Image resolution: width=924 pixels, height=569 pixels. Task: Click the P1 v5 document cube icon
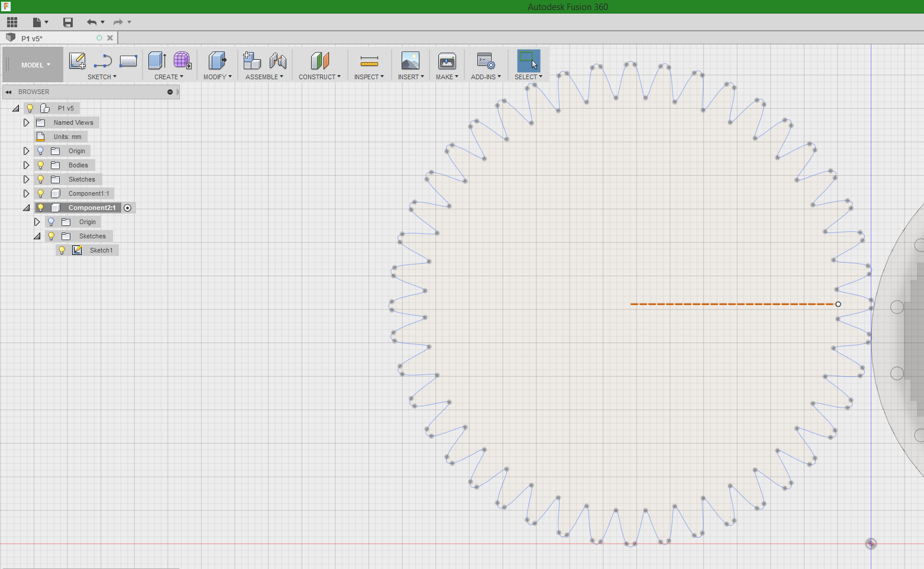pyautogui.click(x=11, y=38)
